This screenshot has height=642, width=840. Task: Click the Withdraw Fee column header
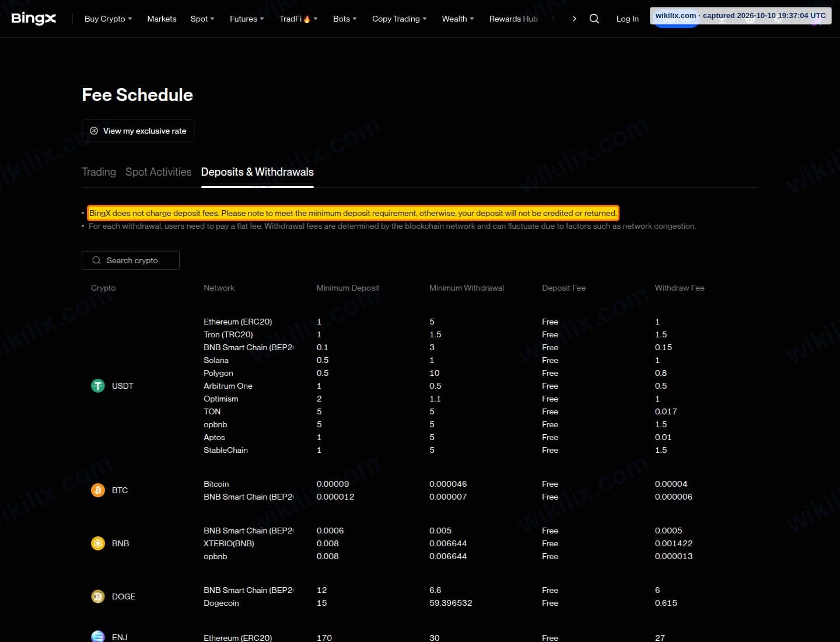point(680,288)
